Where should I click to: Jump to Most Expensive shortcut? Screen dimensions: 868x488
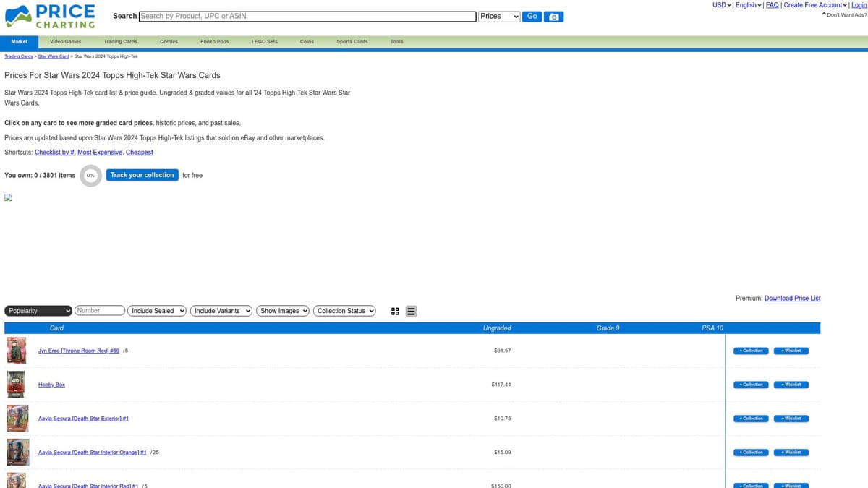point(100,153)
